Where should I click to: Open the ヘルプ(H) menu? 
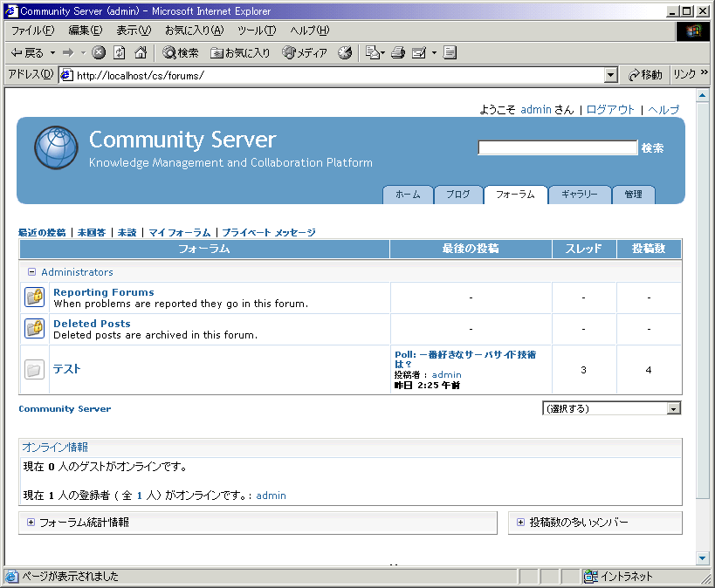[310, 31]
